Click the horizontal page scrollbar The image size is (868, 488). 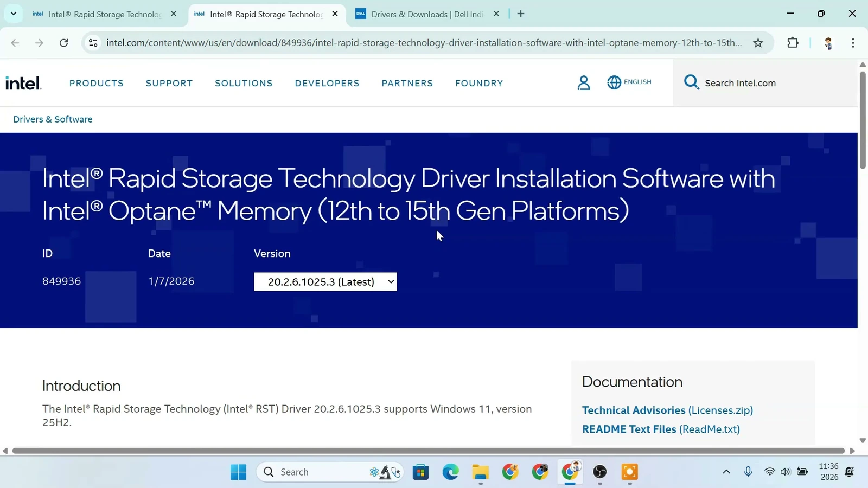(429, 451)
